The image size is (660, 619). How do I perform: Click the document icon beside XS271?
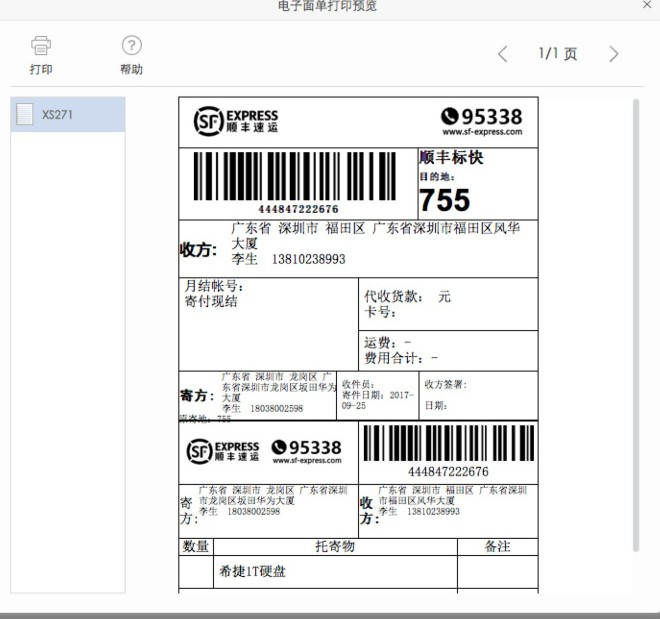(x=25, y=114)
